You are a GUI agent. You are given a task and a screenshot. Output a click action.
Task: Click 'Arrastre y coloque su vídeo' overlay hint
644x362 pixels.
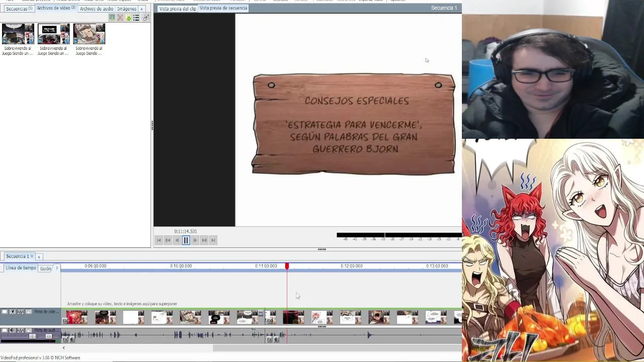122,304
